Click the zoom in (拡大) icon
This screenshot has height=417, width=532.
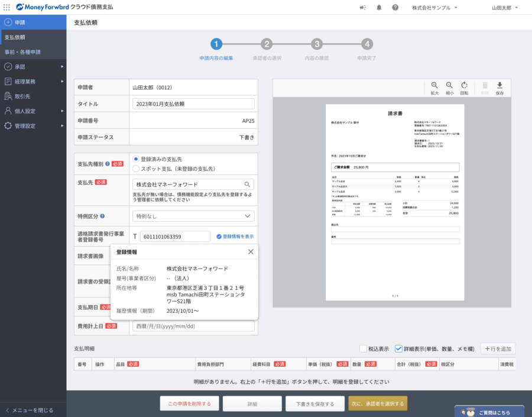coord(434,86)
